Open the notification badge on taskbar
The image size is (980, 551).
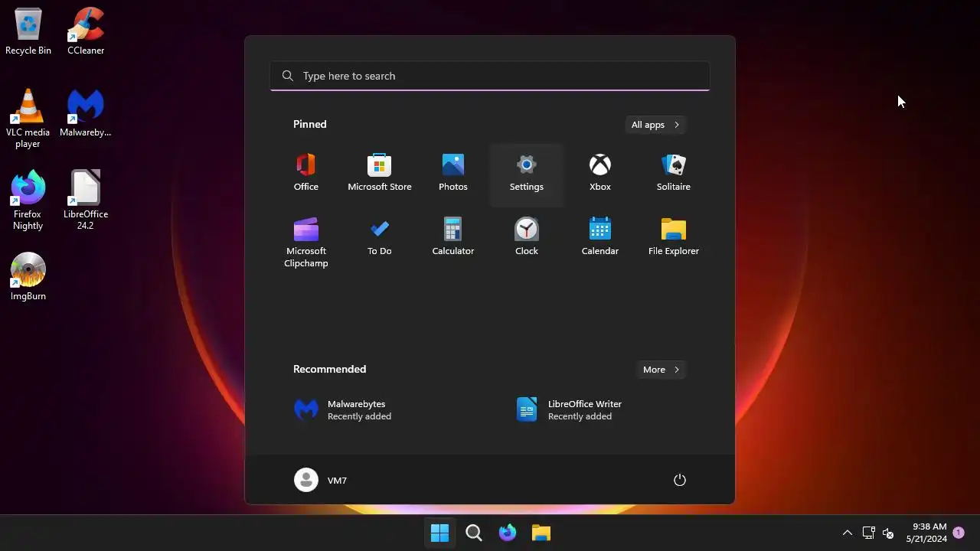click(959, 532)
